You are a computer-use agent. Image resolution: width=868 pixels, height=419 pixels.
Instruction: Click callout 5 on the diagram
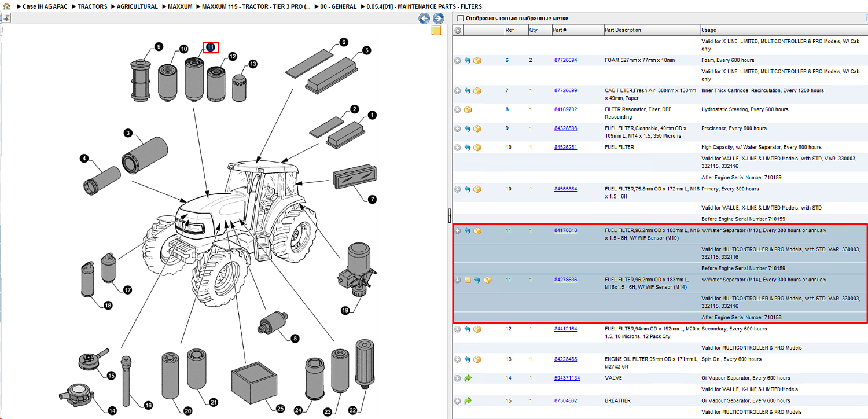coord(366,50)
